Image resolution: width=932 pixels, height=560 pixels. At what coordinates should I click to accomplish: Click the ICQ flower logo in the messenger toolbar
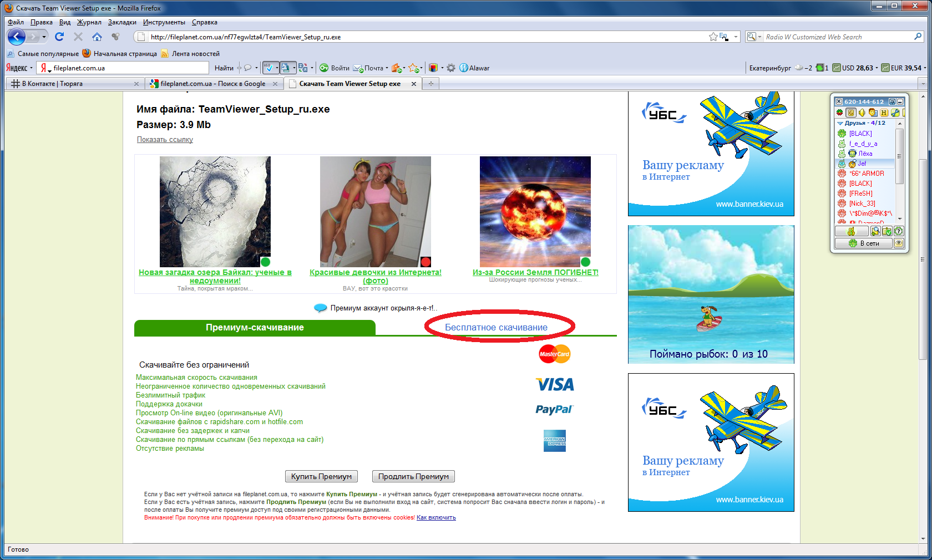[x=840, y=113]
